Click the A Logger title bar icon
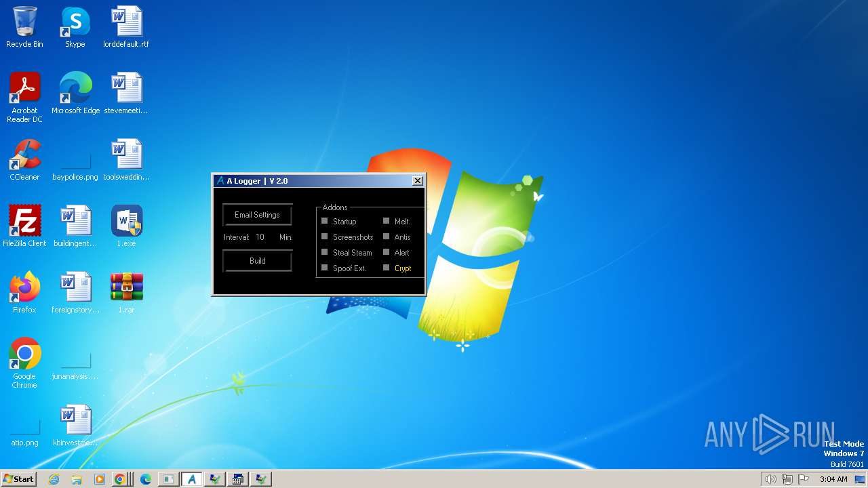The image size is (868, 488). 220,181
